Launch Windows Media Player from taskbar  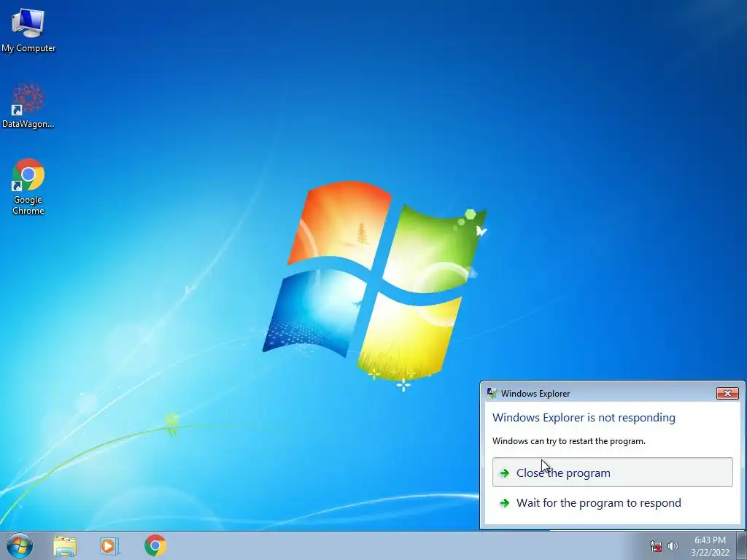pos(109,545)
